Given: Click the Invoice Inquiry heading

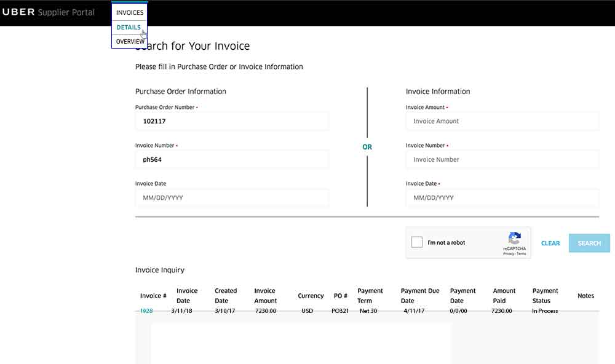Looking at the screenshot, I should (160, 270).
